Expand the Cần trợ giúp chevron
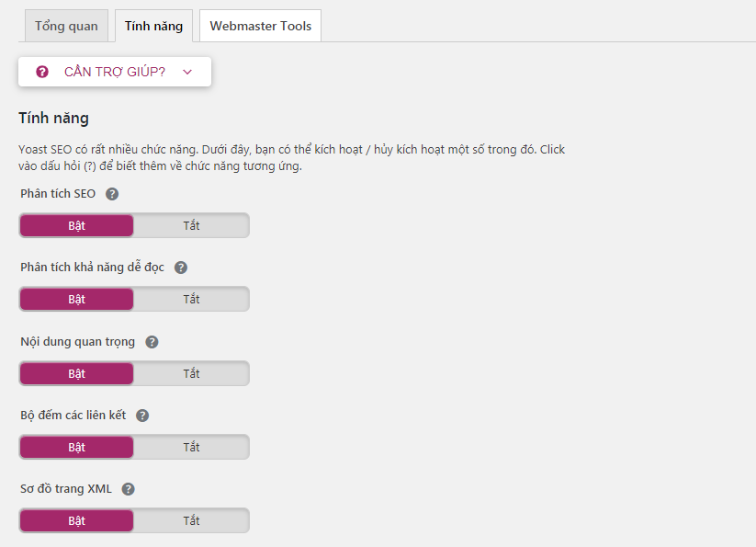The width and height of the screenshot is (756, 547). (187, 72)
